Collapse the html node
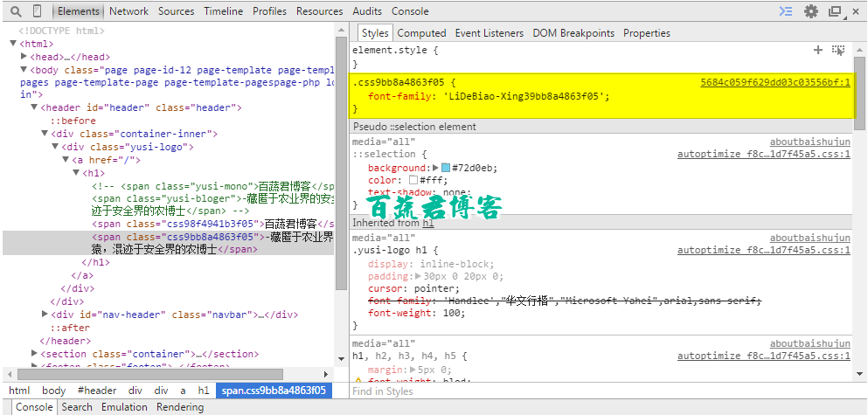The width and height of the screenshot is (868, 415). tap(13, 43)
